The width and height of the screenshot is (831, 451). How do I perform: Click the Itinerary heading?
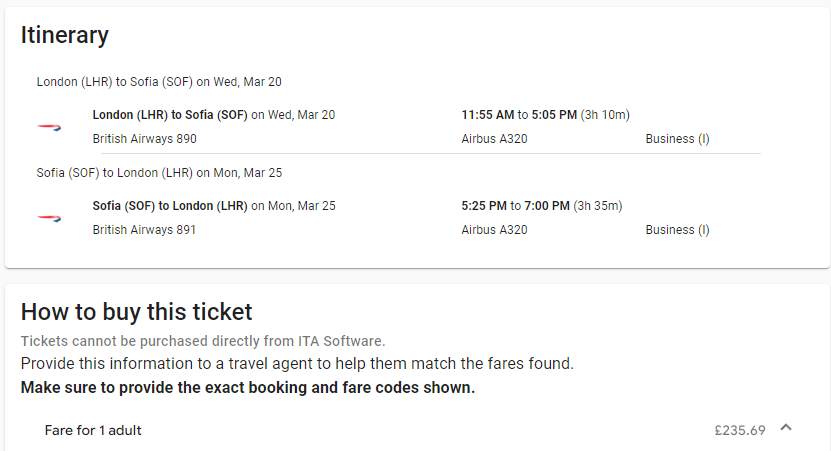pyautogui.click(x=65, y=36)
